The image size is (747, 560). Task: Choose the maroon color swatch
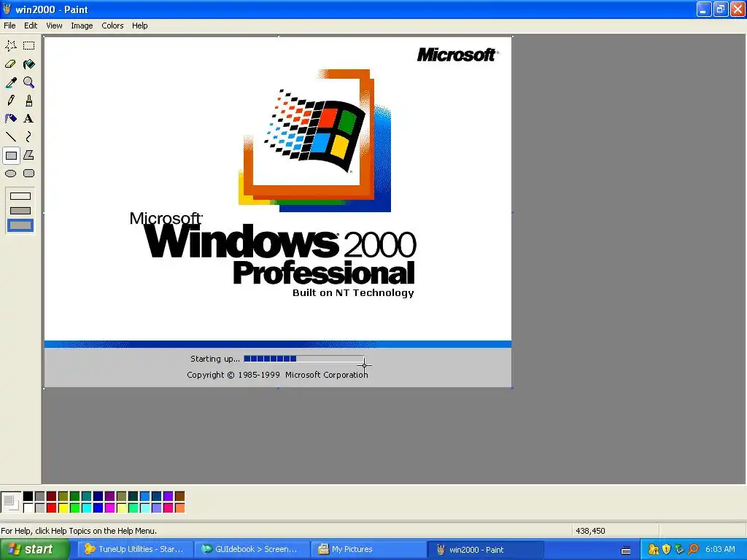52,496
